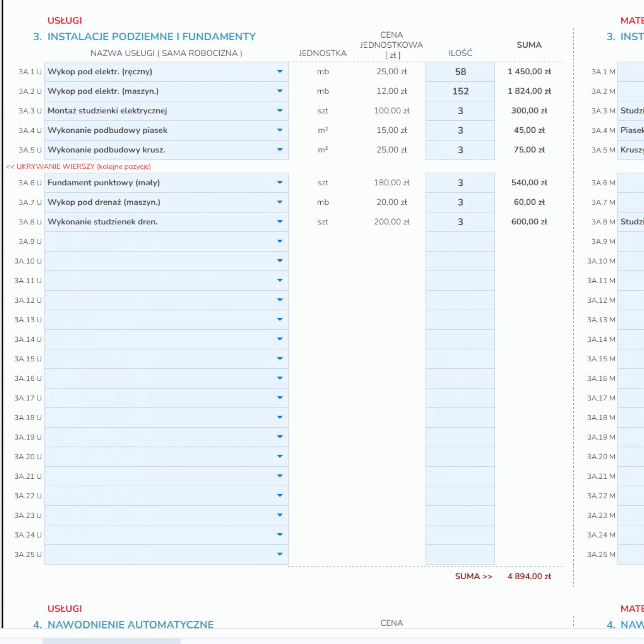644x644 pixels.
Task: Click UKRYWANIE WIERSZY hide rows link
Action: click(x=78, y=166)
